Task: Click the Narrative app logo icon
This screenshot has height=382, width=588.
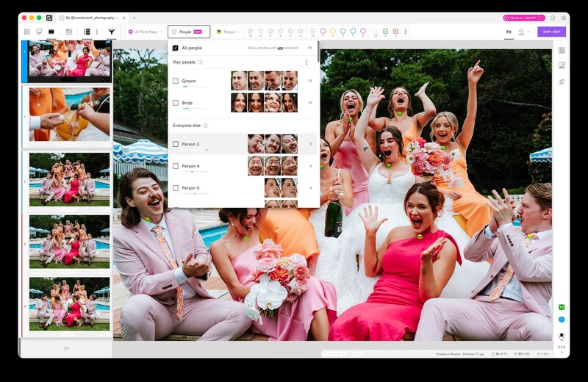Action: [x=49, y=18]
